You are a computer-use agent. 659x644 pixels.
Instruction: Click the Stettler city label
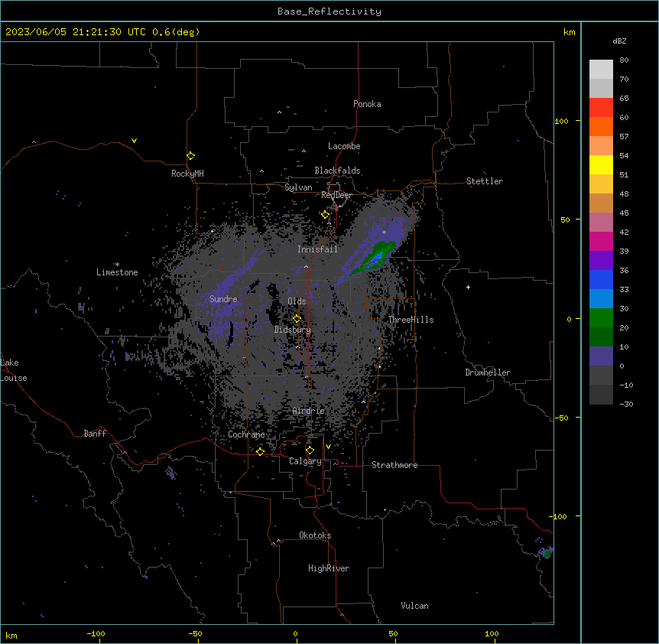pyautogui.click(x=485, y=181)
